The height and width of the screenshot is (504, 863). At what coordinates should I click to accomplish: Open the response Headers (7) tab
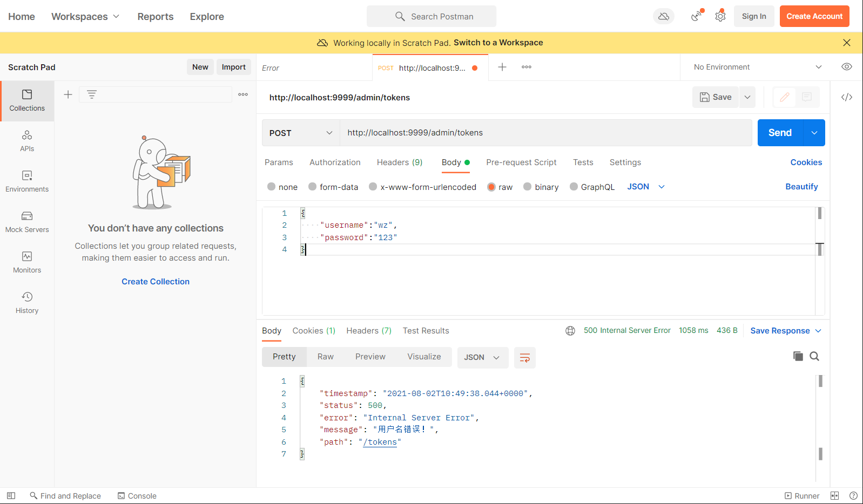pyautogui.click(x=369, y=331)
